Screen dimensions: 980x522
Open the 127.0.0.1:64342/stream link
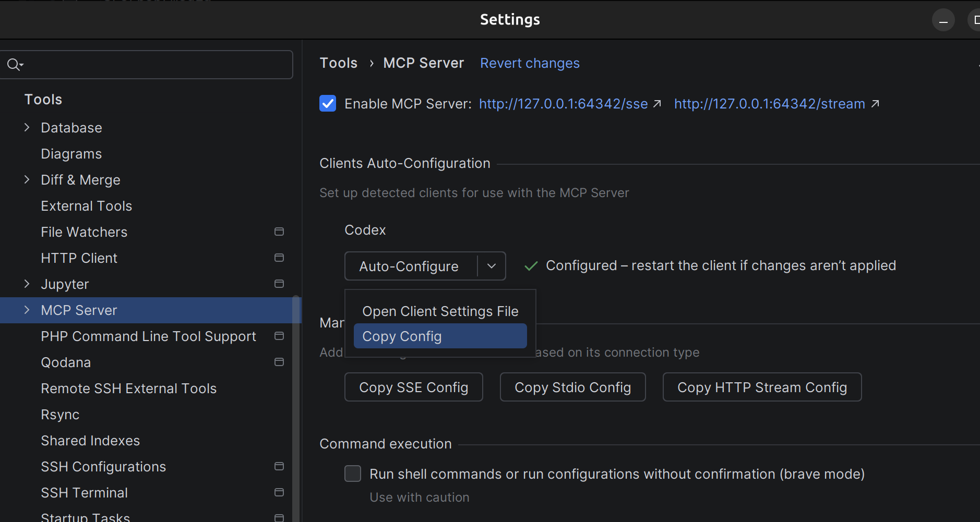(769, 104)
